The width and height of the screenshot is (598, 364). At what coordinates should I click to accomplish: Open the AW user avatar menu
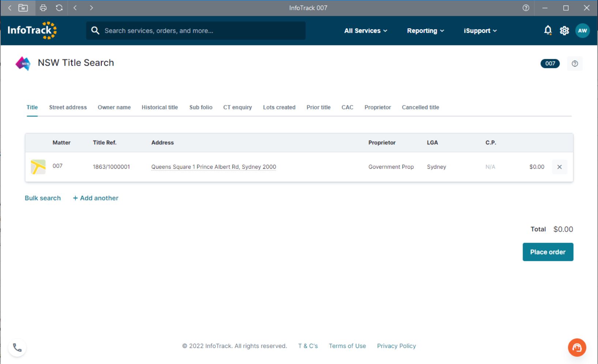pos(582,31)
